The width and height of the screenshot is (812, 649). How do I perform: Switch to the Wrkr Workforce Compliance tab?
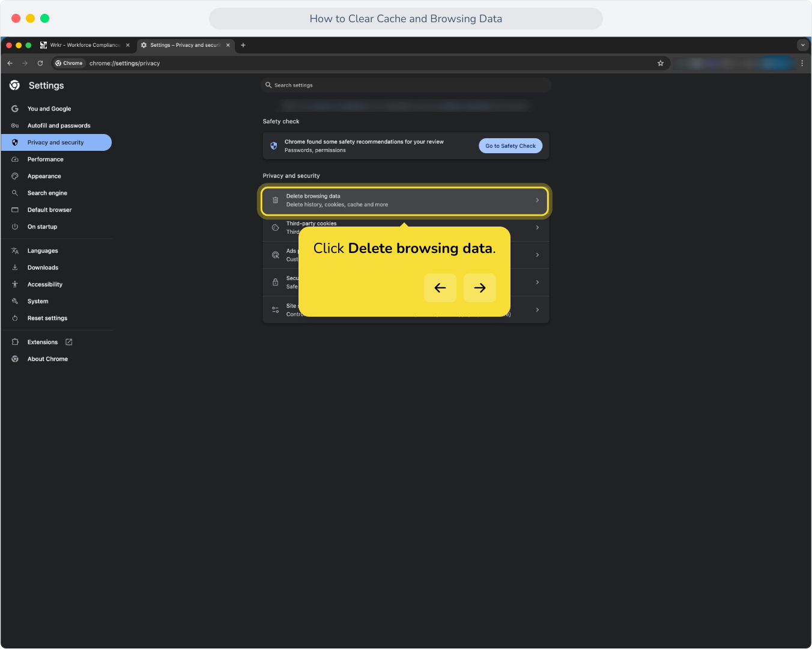(84, 45)
